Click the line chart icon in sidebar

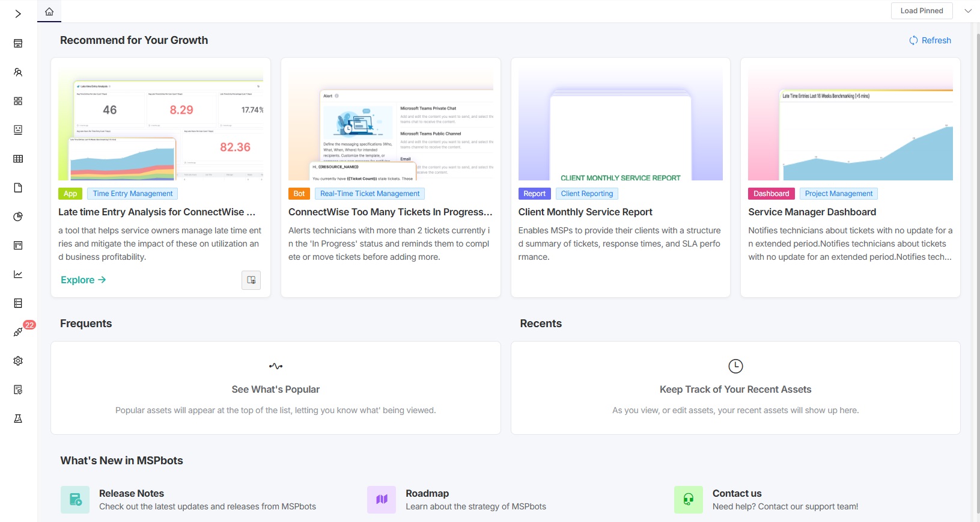tap(18, 274)
